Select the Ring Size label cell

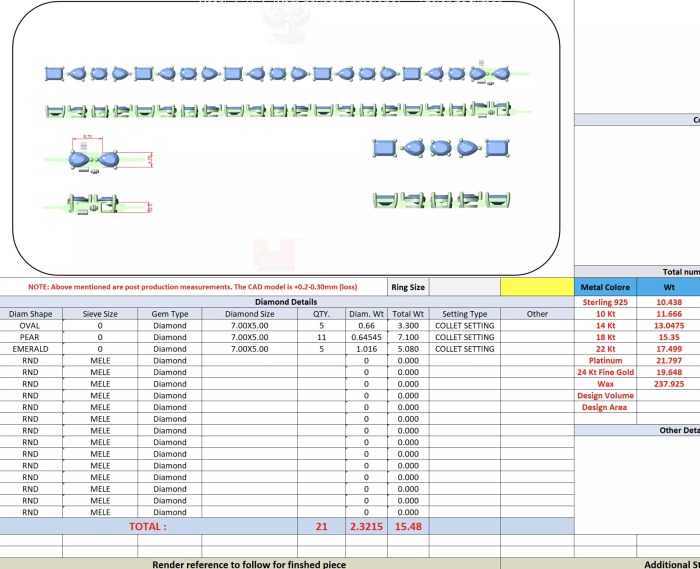coord(408,287)
